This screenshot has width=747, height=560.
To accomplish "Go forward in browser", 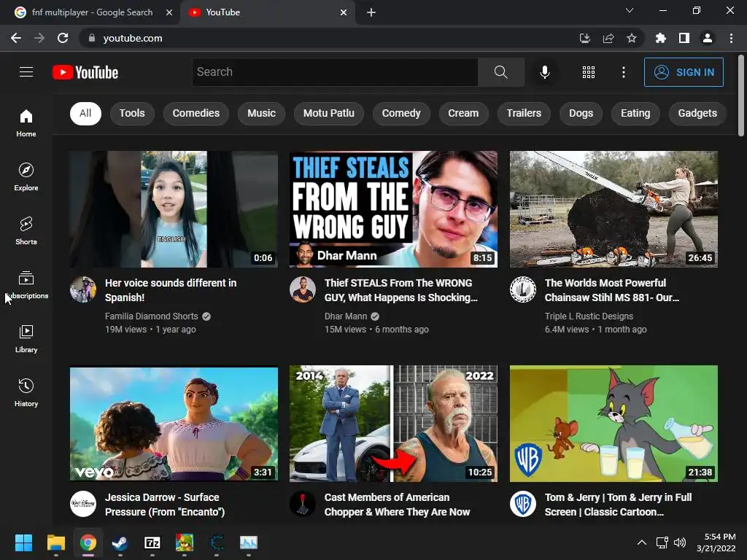I will [39, 38].
